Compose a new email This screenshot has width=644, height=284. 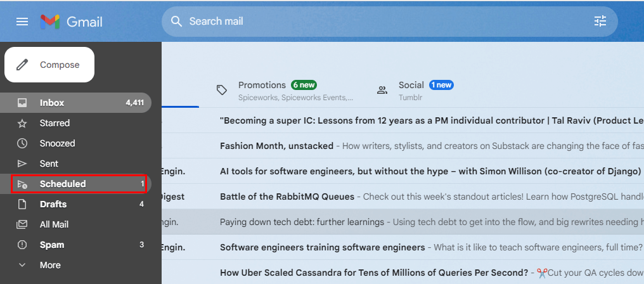point(49,65)
